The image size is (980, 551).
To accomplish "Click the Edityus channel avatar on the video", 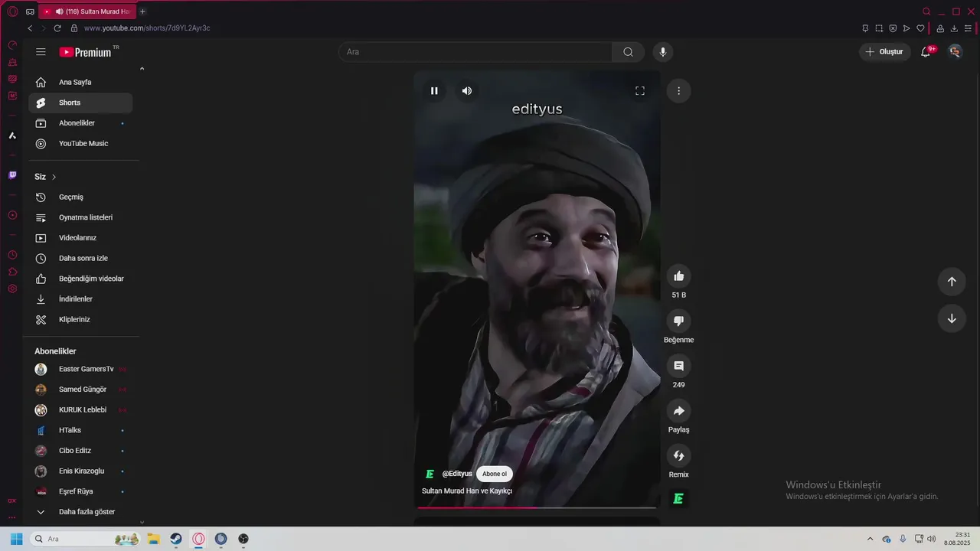I will (x=430, y=474).
